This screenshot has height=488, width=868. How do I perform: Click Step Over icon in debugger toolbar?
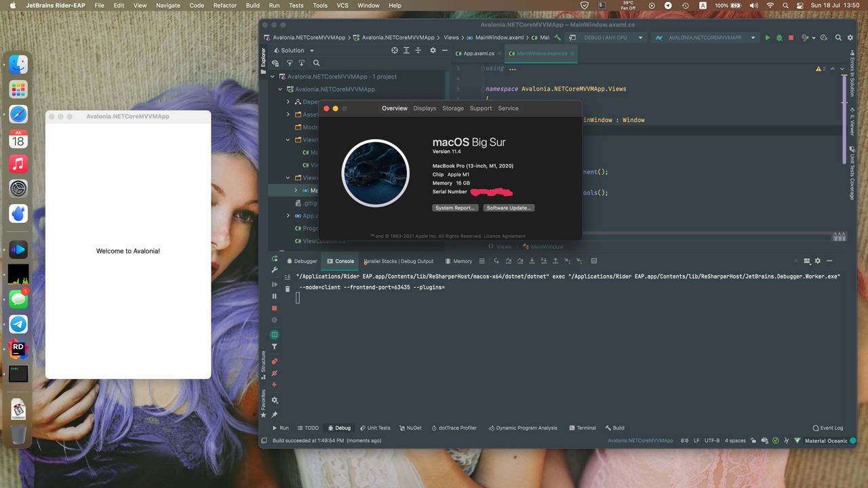pyautogui.click(x=508, y=261)
